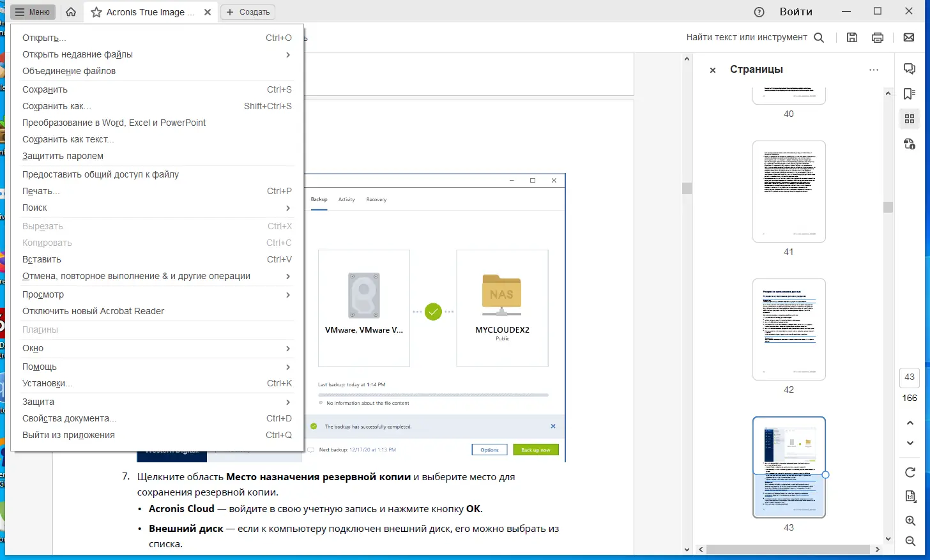The height and width of the screenshot is (560, 930).
Task: Zoom in with the magnifier plus icon
Action: point(910,521)
